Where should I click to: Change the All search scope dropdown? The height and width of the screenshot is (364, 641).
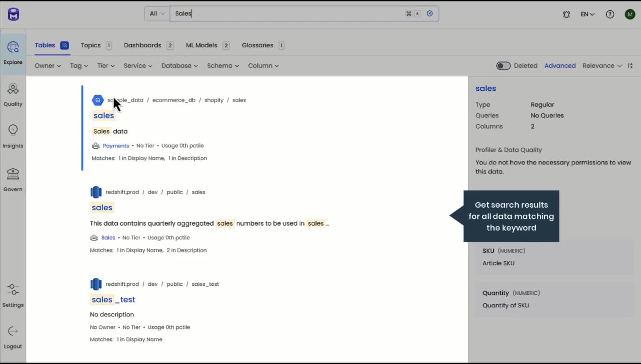156,13
